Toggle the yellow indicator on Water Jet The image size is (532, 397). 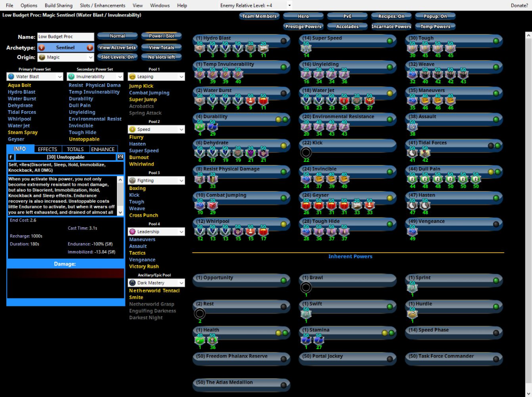pos(390,93)
